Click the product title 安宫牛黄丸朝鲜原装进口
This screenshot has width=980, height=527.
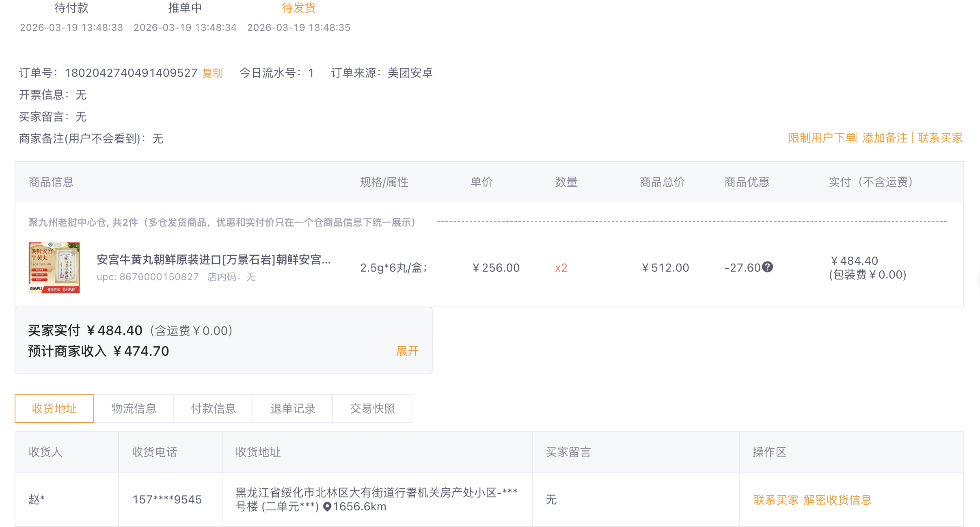214,259
